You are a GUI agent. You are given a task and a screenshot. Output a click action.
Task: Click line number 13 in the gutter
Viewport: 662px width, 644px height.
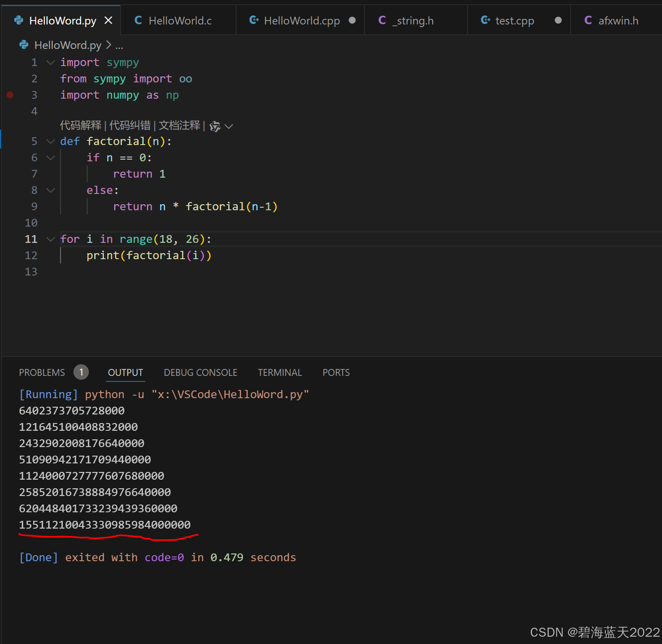coord(31,272)
